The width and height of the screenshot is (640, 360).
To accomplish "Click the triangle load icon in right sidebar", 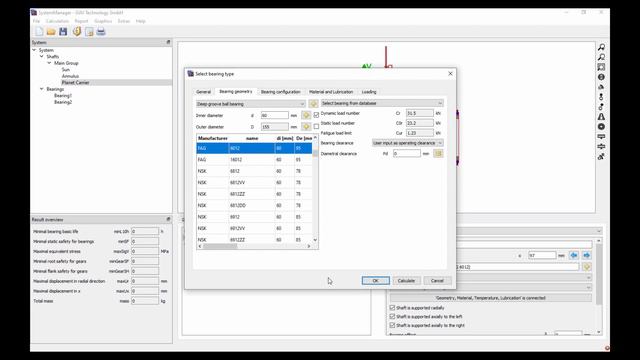I will click(x=601, y=117).
